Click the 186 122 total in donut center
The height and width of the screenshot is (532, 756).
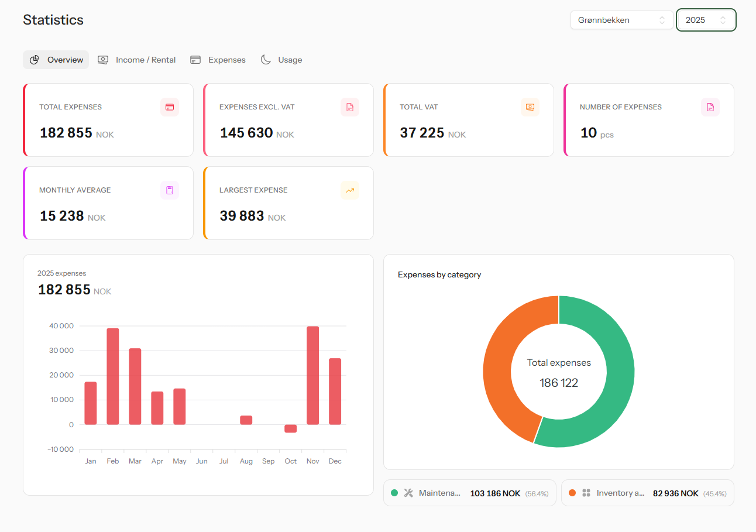click(559, 383)
